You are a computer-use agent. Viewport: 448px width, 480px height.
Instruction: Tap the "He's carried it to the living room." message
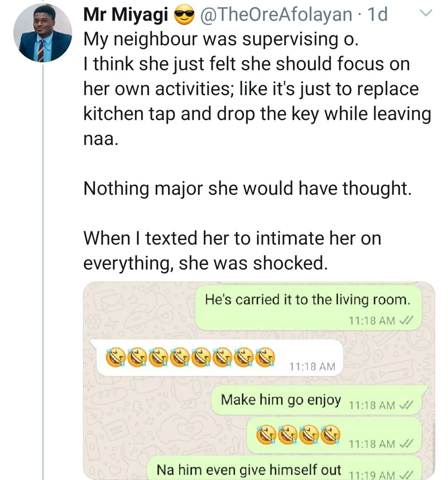[307, 300]
